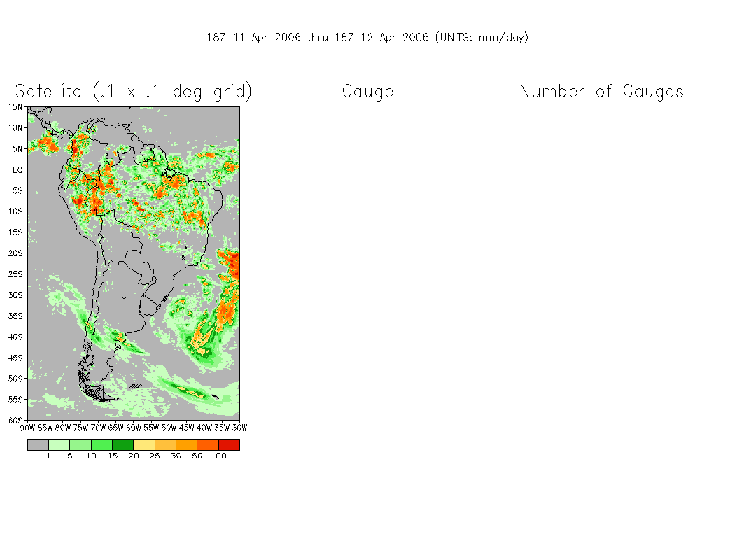Click the '100' legend value label
This screenshot has height=560, width=735.
pyautogui.click(x=218, y=456)
